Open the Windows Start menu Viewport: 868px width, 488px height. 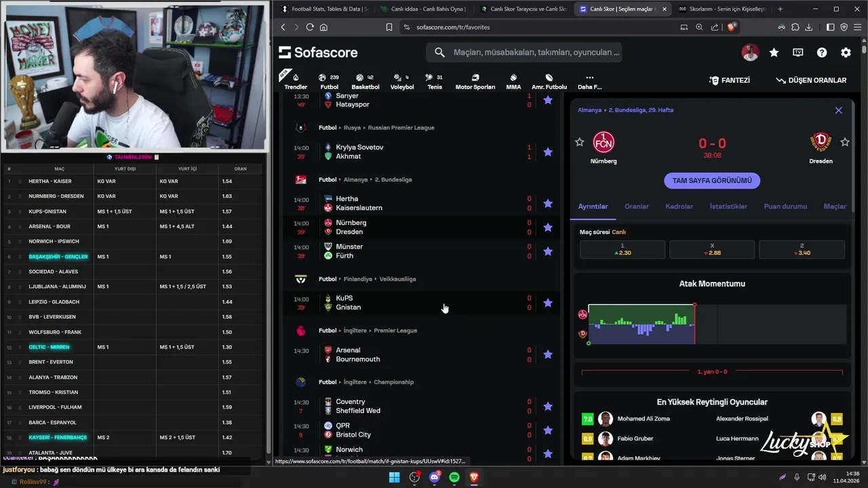tap(394, 477)
